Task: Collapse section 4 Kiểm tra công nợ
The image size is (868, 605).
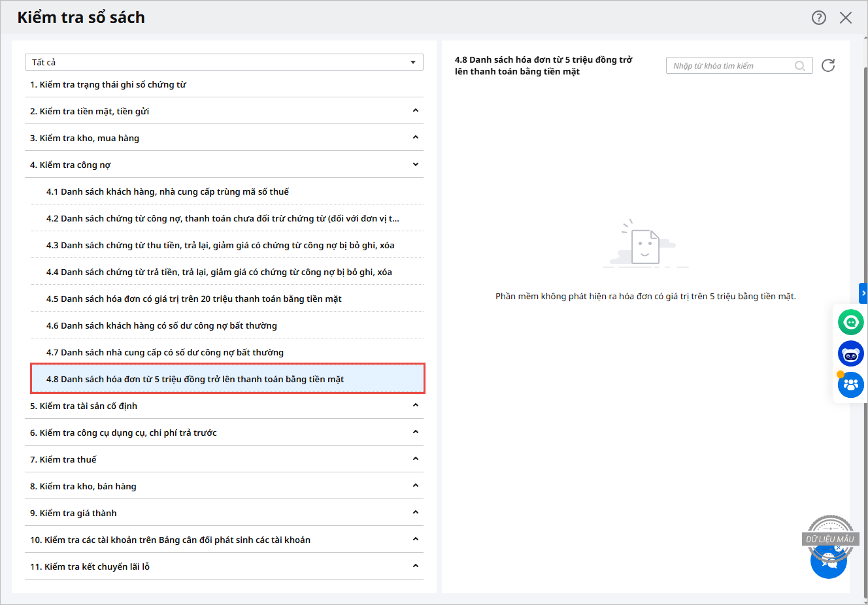Action: pyautogui.click(x=416, y=165)
